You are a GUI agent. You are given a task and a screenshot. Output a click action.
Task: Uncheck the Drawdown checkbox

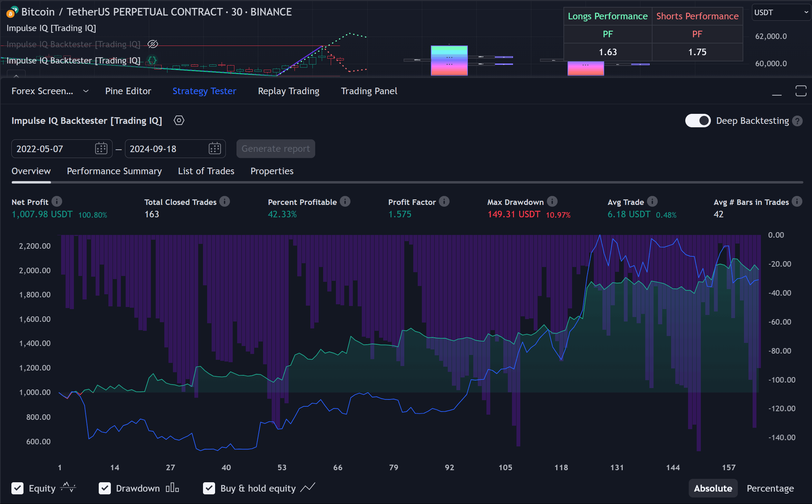tap(105, 488)
